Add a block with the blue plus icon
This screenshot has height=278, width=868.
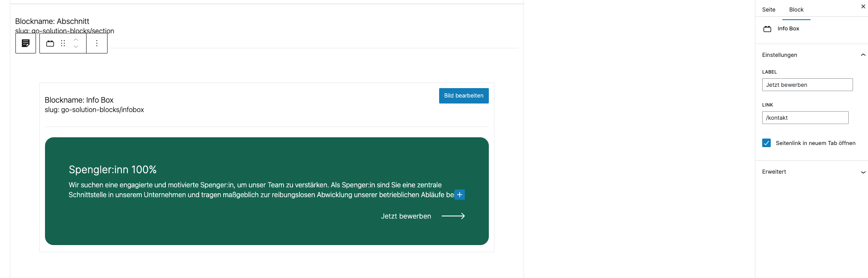(460, 195)
